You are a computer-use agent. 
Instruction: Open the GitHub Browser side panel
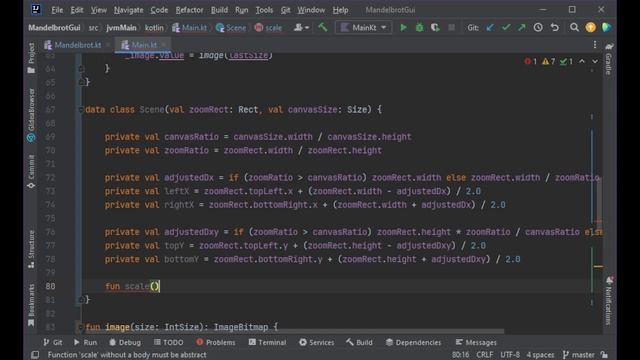[x=31, y=115]
